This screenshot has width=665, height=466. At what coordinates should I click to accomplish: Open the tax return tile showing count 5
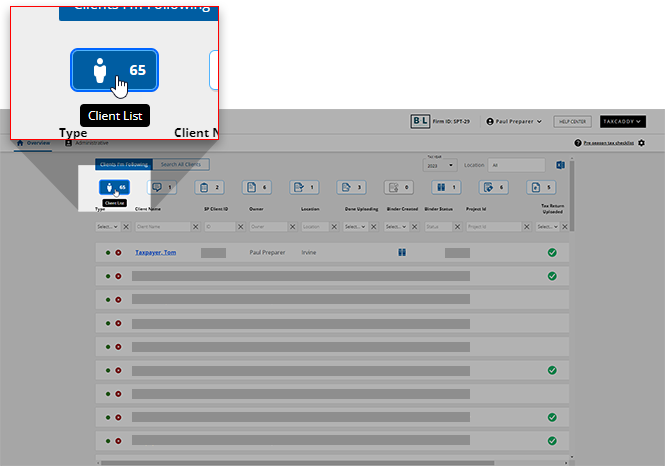point(542,187)
